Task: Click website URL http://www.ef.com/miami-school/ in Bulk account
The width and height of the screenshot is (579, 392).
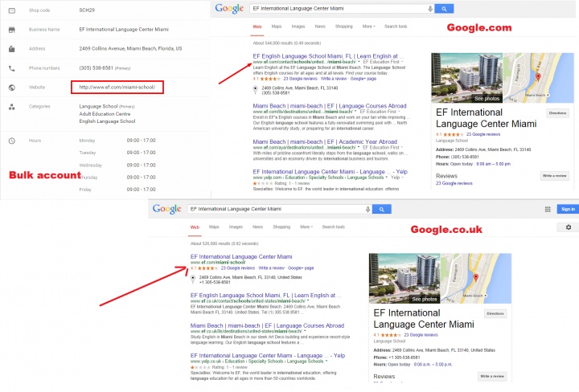Action: point(117,88)
